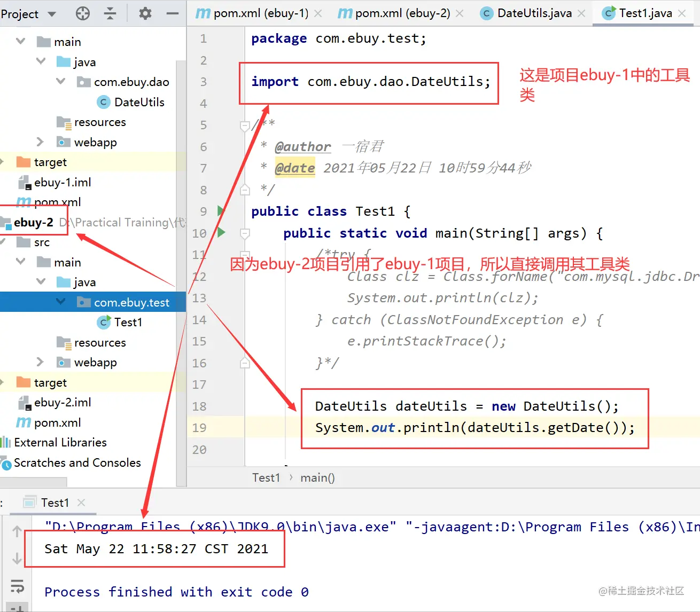The width and height of the screenshot is (700, 612).
Task: Fold the block comment end at line 16
Action: (245, 363)
